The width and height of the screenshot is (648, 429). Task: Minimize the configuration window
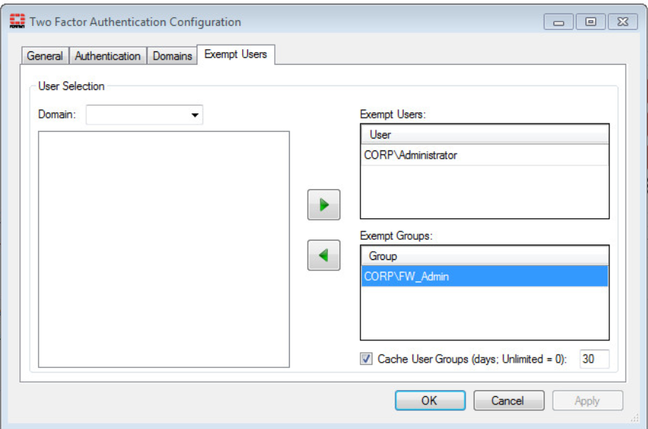[x=558, y=21]
